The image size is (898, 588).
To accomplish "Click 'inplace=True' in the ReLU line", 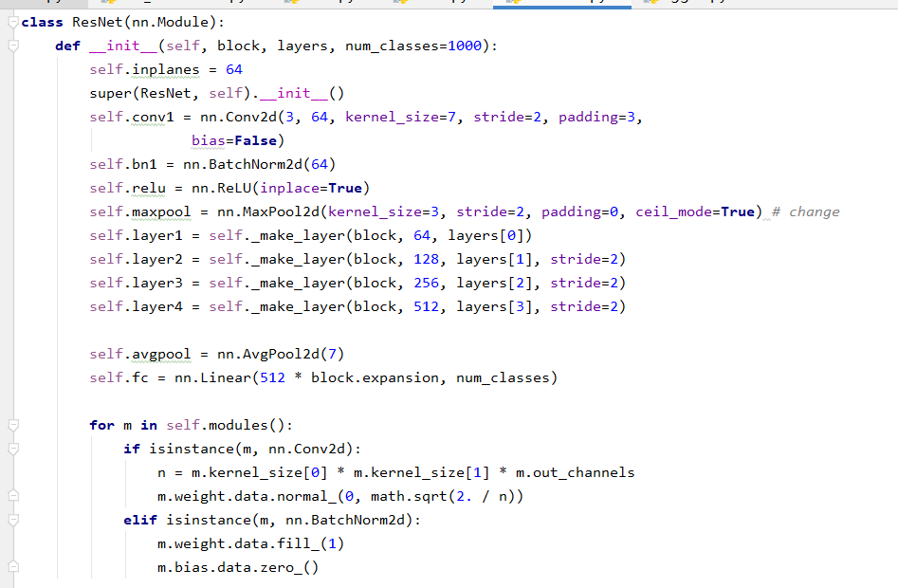I will tap(311, 189).
